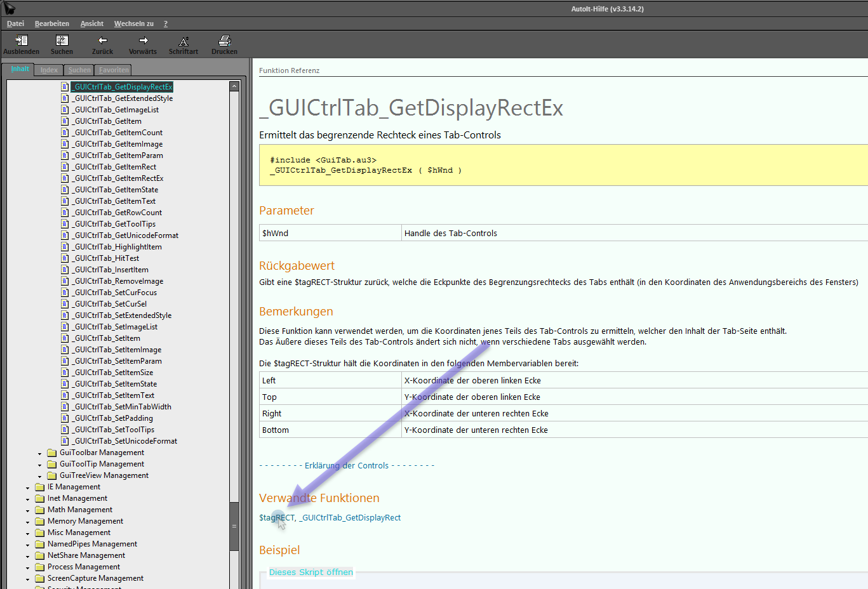
Task: Select _GUICtrlTab_SetPadding in the tree
Action: click(x=113, y=418)
